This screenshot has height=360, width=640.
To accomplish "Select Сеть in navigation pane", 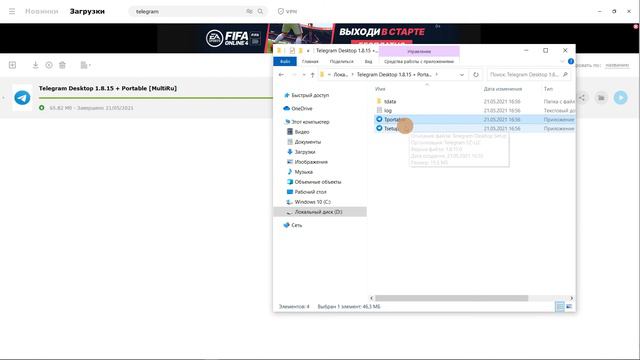I will pyautogui.click(x=297, y=225).
